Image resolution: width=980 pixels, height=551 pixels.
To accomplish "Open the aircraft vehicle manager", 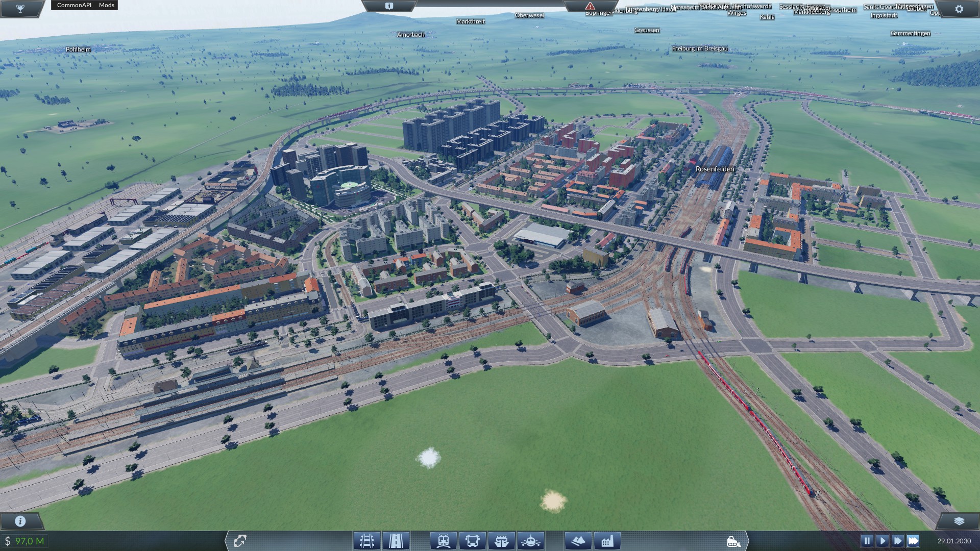I will (530, 540).
